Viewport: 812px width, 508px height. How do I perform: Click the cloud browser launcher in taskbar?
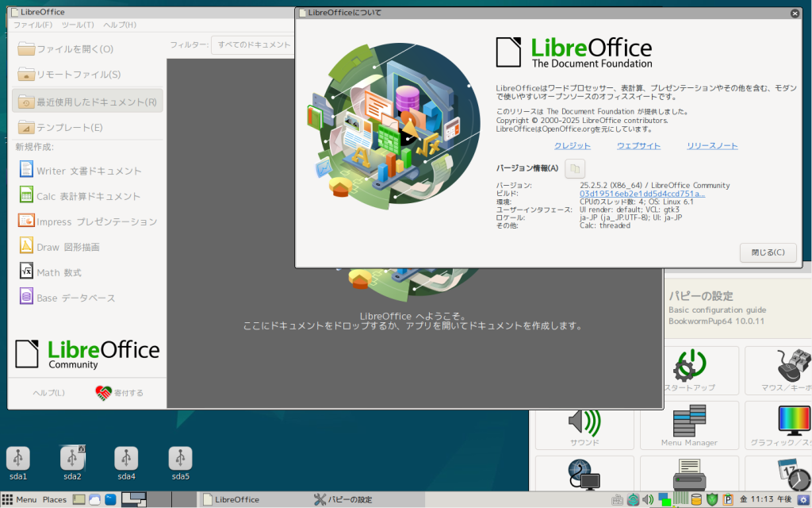[94, 500]
